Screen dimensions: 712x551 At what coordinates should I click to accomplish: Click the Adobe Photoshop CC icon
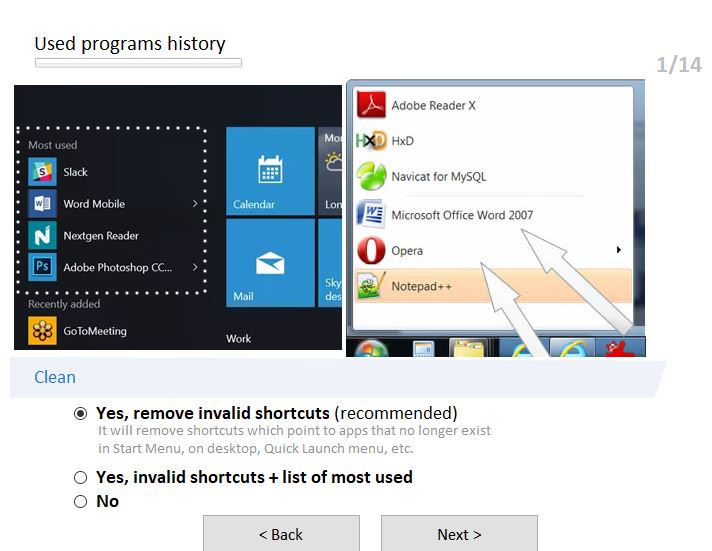pos(42,267)
